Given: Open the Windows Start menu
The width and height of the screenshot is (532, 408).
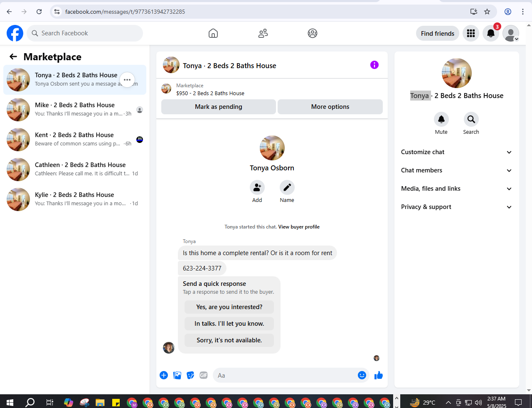Looking at the screenshot, I should (10, 402).
